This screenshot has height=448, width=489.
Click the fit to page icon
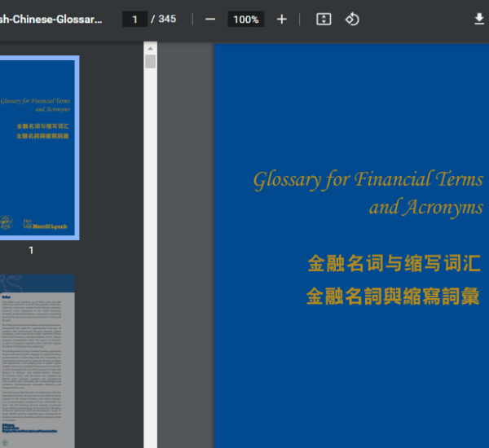[x=324, y=20]
